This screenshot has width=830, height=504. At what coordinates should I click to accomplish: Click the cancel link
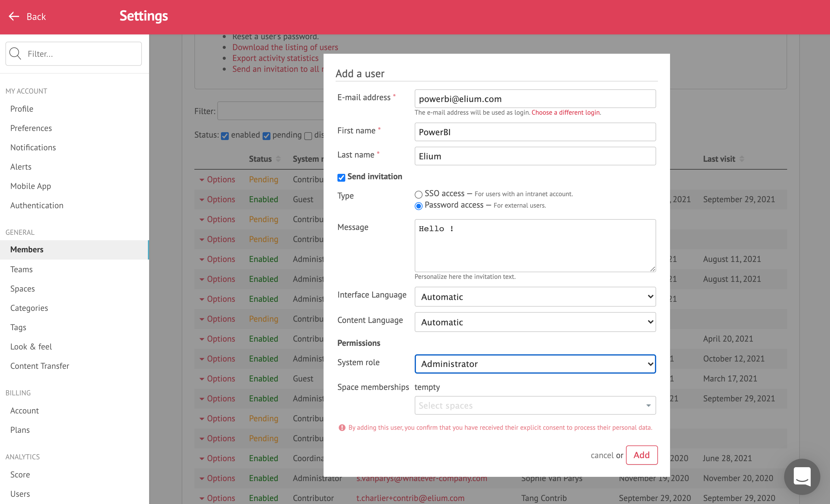pos(602,455)
